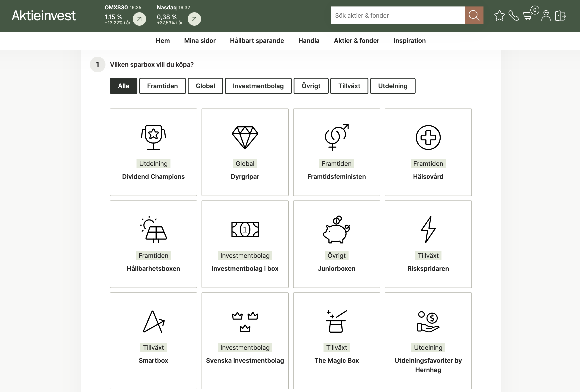Open favorites star icon in header
Viewport: 580px width, 392px height.
point(499,15)
